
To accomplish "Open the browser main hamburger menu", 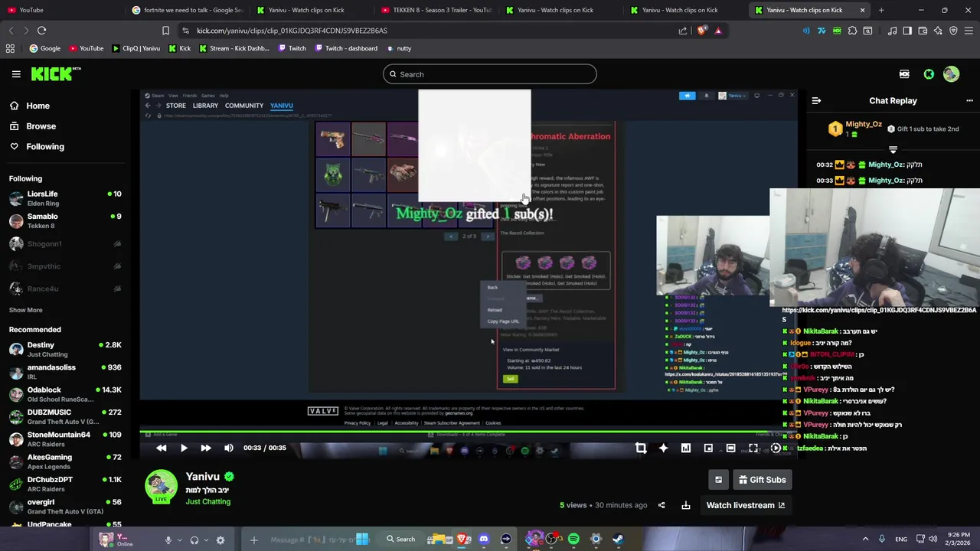I will pos(969,31).
